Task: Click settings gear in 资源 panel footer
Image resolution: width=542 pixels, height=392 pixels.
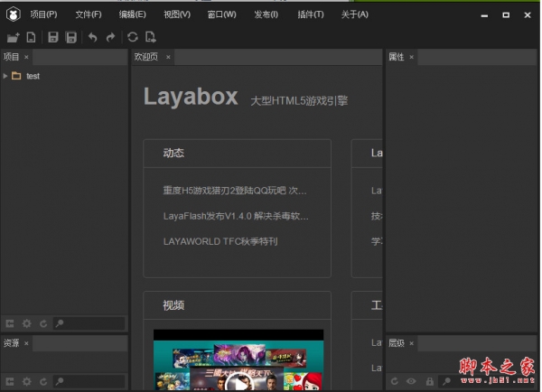Action: click(26, 382)
